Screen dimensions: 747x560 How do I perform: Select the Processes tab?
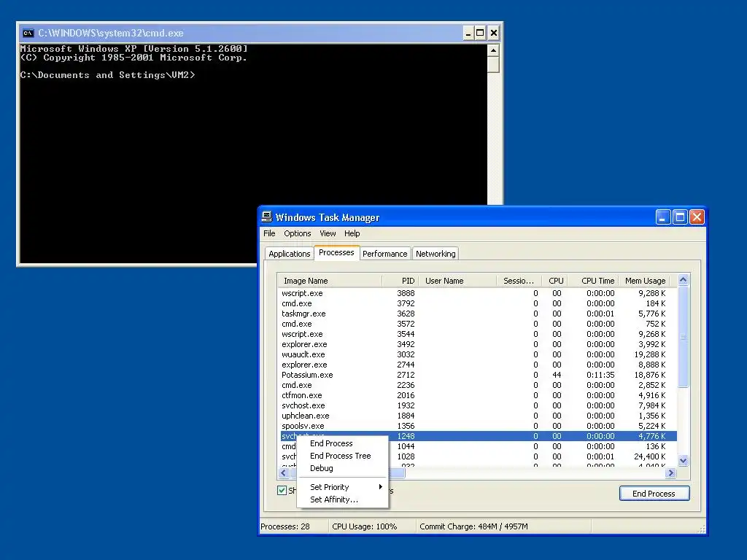pos(336,252)
